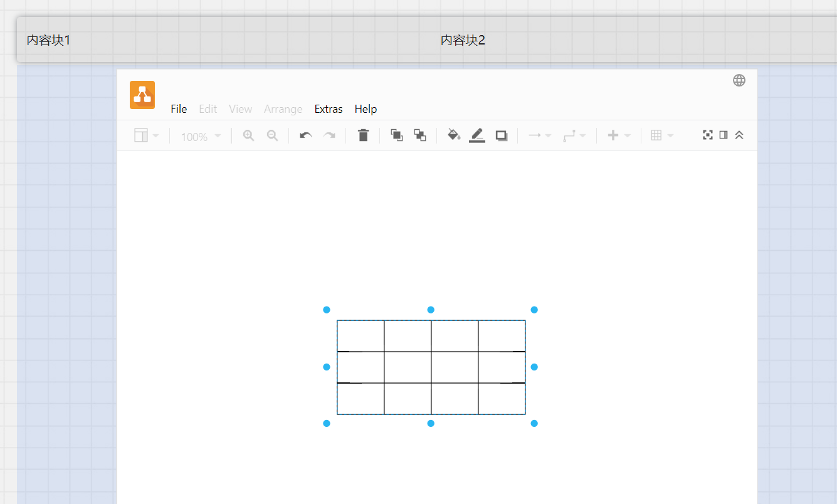Toggle shadow on the shape
837x504 pixels.
(502, 135)
